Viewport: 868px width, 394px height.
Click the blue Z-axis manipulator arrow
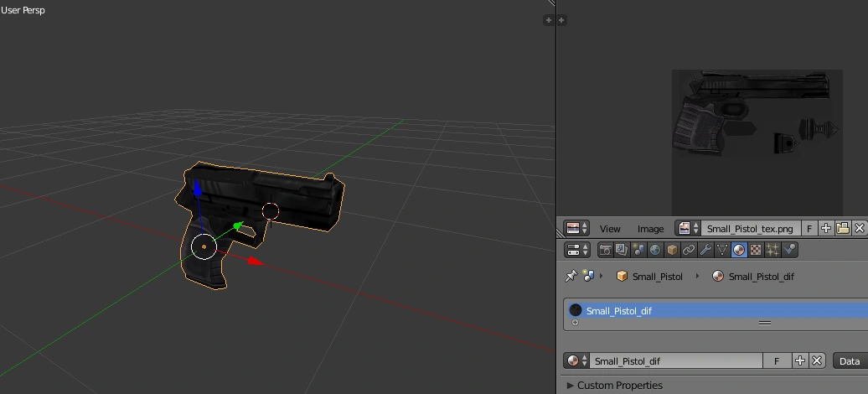click(197, 188)
